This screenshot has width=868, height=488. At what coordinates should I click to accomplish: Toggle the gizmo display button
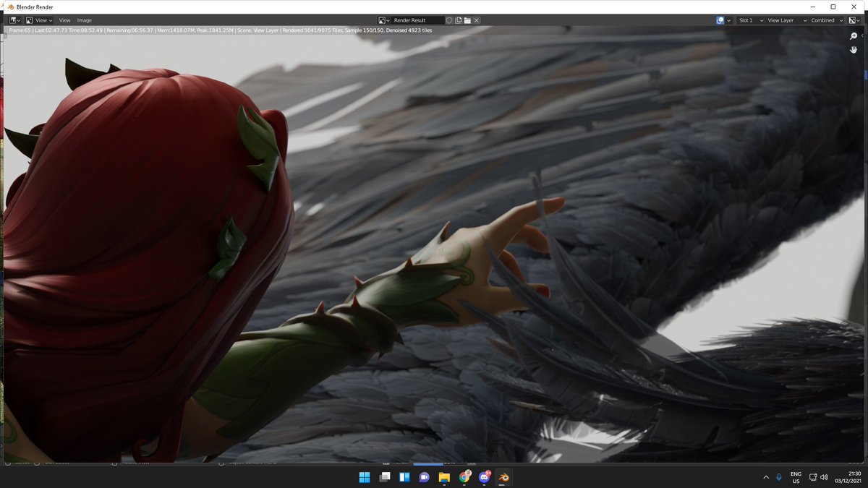(720, 20)
